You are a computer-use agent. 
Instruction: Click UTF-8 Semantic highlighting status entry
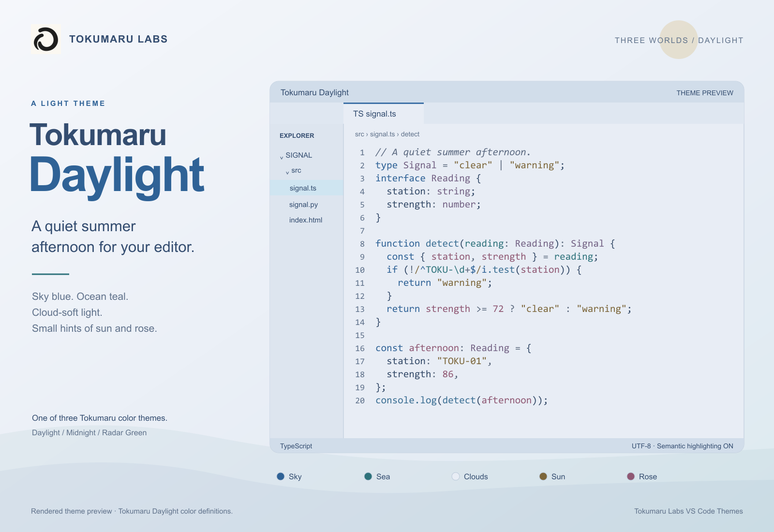(x=683, y=446)
